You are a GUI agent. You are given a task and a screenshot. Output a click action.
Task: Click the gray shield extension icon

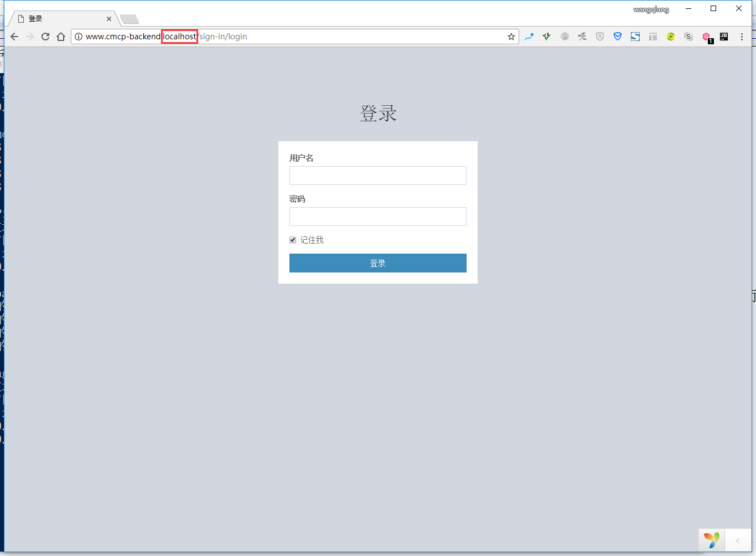(x=600, y=37)
